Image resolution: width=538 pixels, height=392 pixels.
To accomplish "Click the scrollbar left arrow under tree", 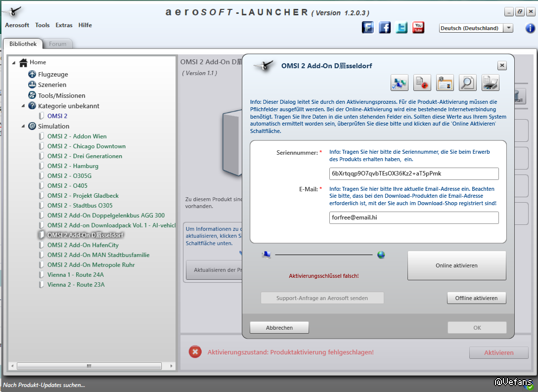I will pyautogui.click(x=12, y=366).
